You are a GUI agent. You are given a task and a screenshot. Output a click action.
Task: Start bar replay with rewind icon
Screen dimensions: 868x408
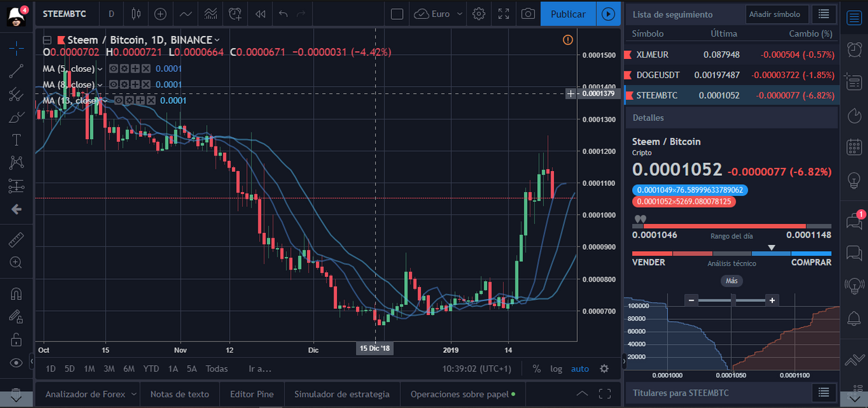(260, 14)
